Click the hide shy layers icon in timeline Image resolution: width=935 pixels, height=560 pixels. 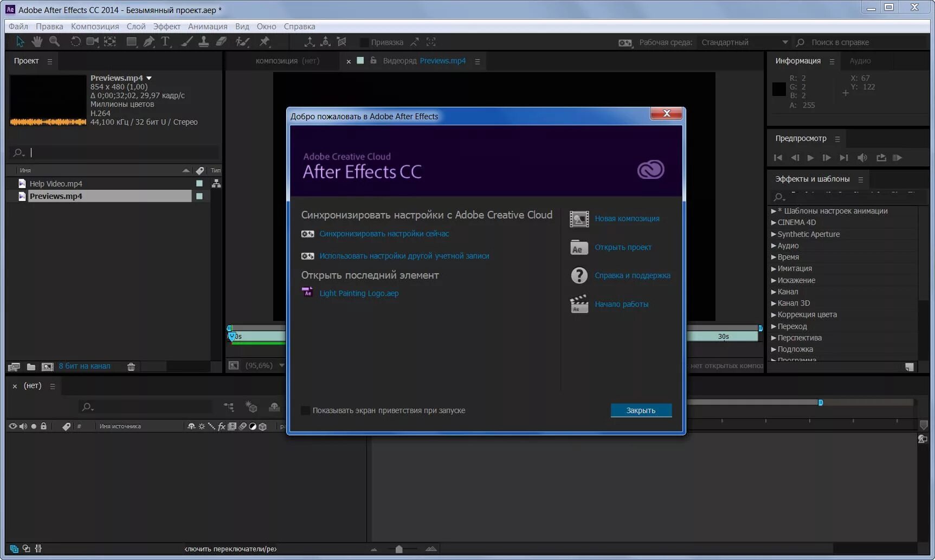click(x=274, y=407)
